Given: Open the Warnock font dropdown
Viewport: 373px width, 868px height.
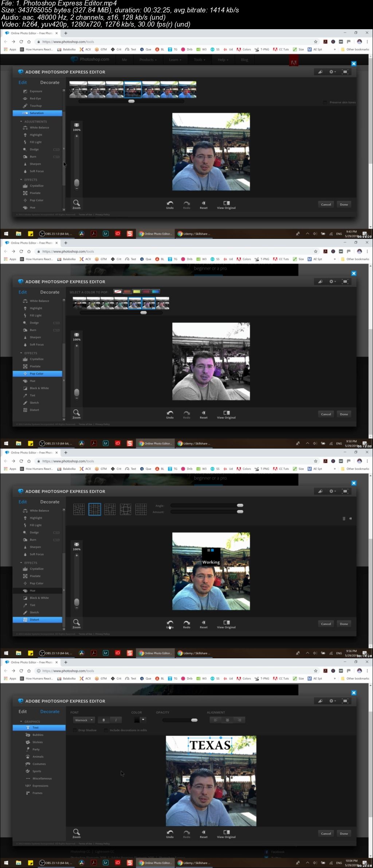Looking at the screenshot, I should tap(84, 720).
